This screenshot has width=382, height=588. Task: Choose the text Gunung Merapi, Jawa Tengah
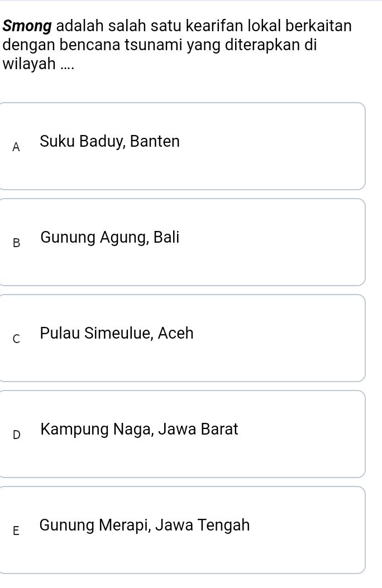click(x=144, y=525)
